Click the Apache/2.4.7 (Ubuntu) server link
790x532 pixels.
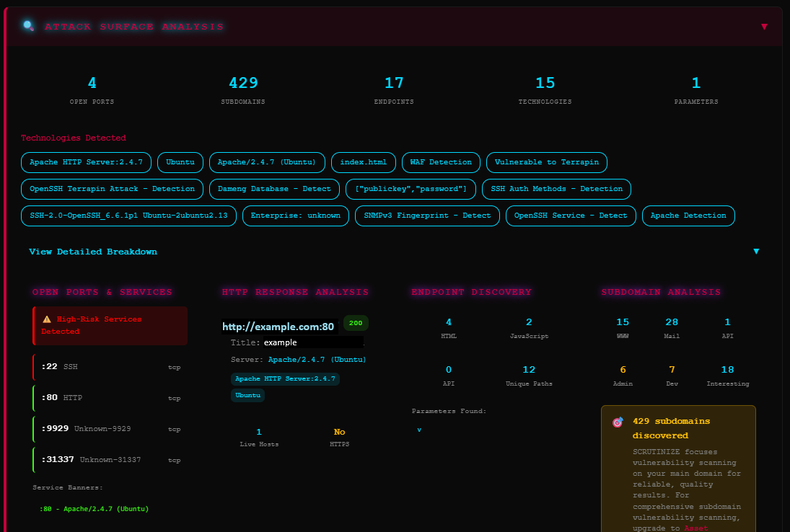click(317, 359)
